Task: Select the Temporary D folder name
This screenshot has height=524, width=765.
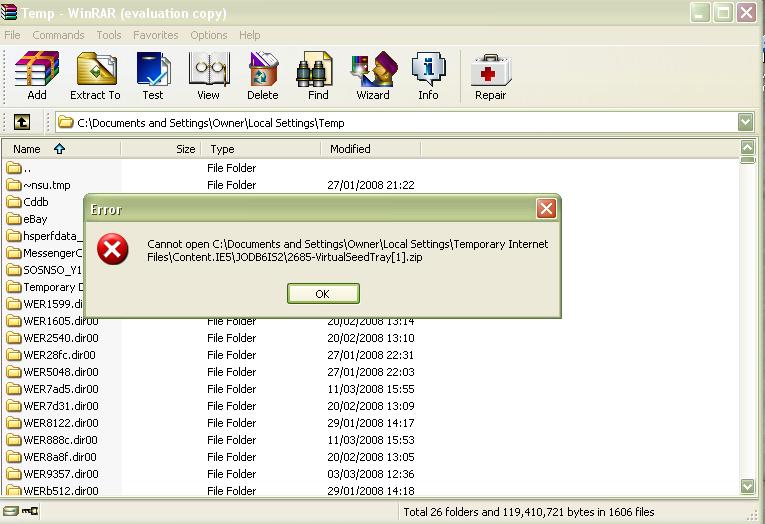Action: click(53, 287)
